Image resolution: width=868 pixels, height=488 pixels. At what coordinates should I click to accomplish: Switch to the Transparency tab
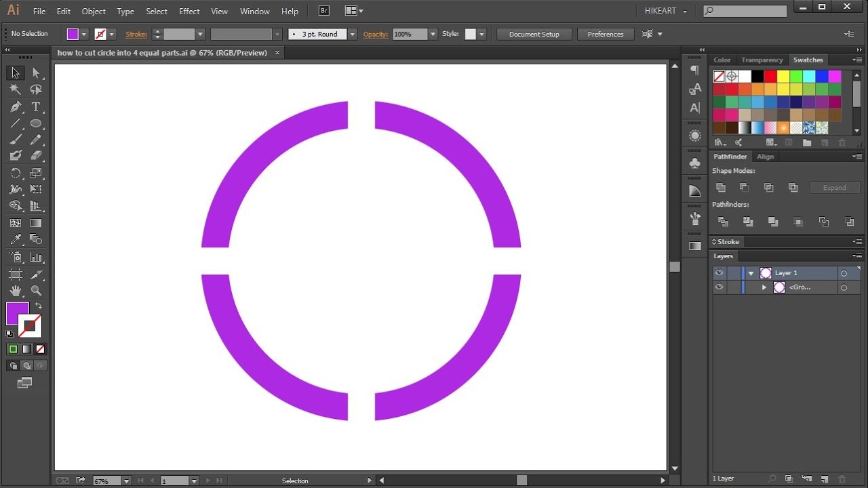[762, 60]
